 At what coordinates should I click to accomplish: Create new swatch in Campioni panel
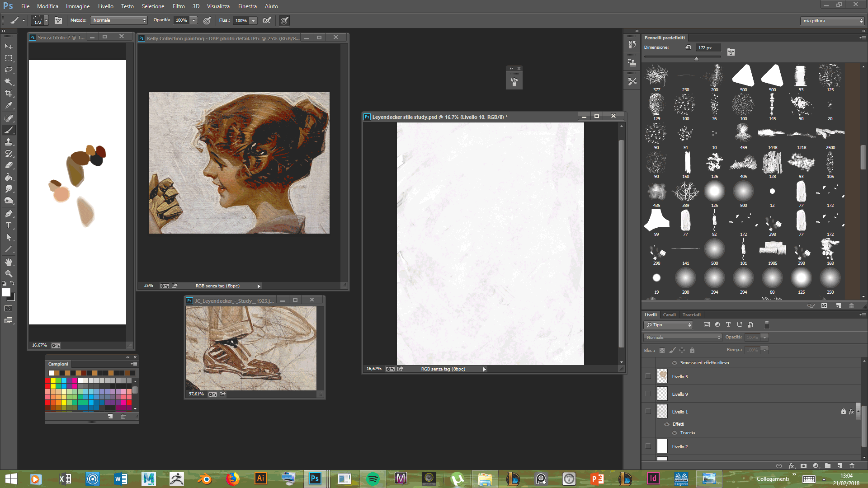[110, 417]
